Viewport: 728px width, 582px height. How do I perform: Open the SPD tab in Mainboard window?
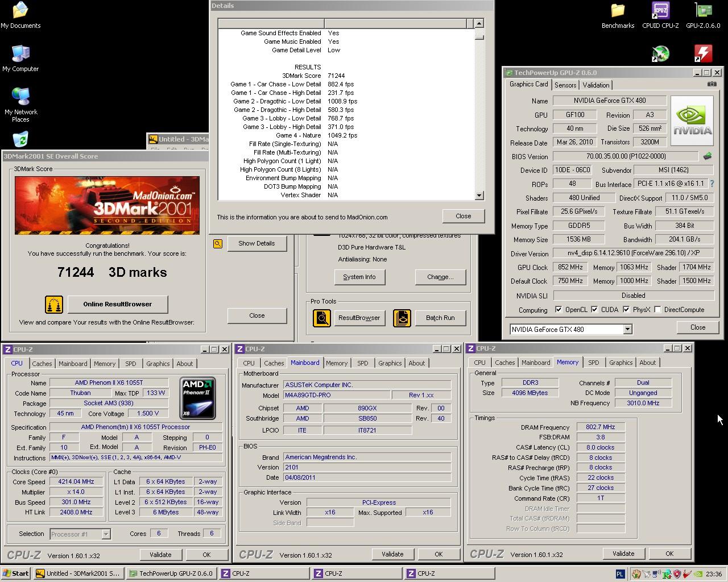tap(362, 363)
